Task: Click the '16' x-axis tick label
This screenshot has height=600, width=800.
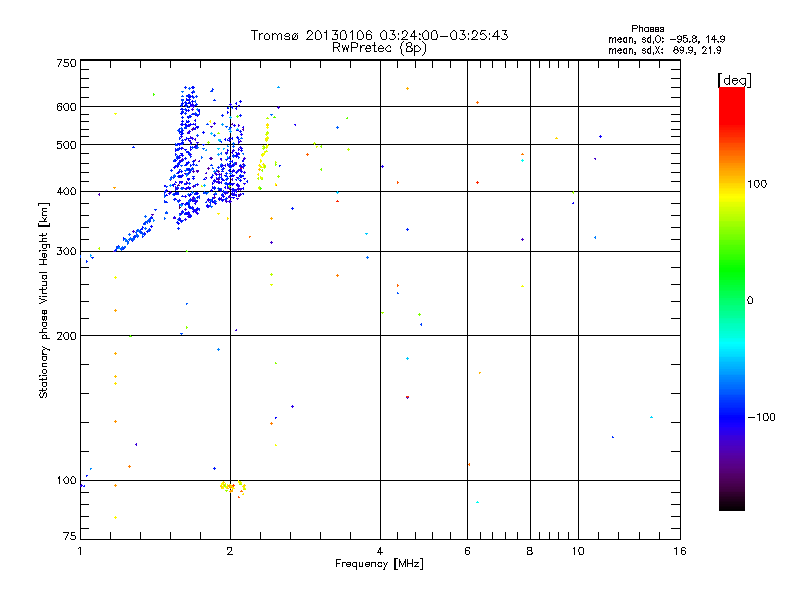Action: click(x=680, y=551)
